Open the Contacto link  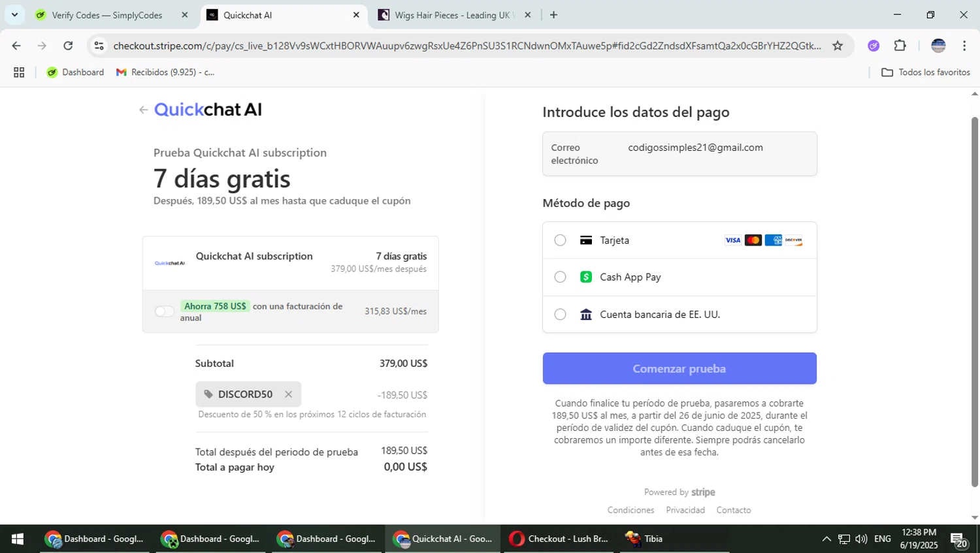(734, 510)
